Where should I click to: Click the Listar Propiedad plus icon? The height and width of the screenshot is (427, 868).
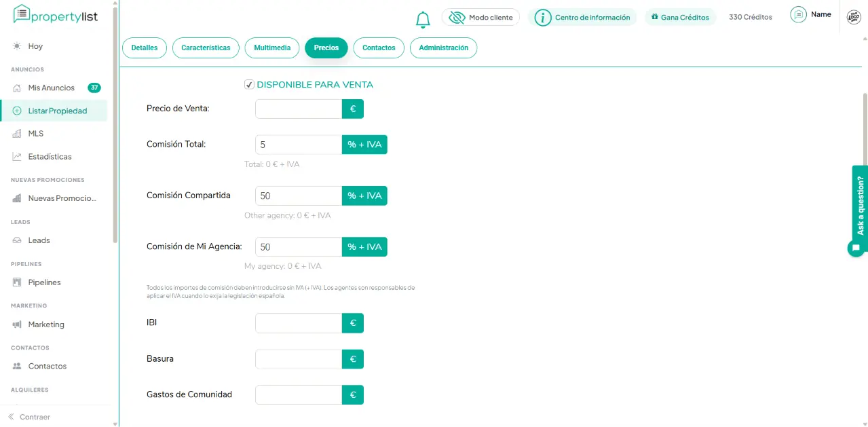(x=17, y=111)
